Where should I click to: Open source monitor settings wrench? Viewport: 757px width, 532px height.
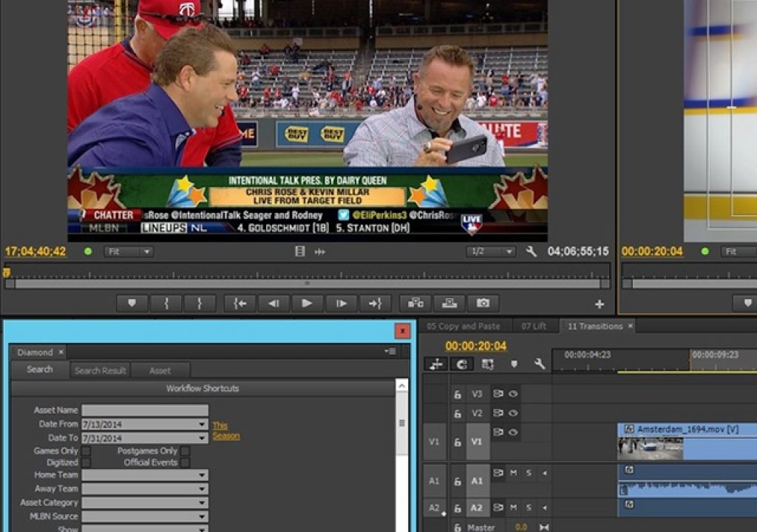pyautogui.click(x=531, y=251)
